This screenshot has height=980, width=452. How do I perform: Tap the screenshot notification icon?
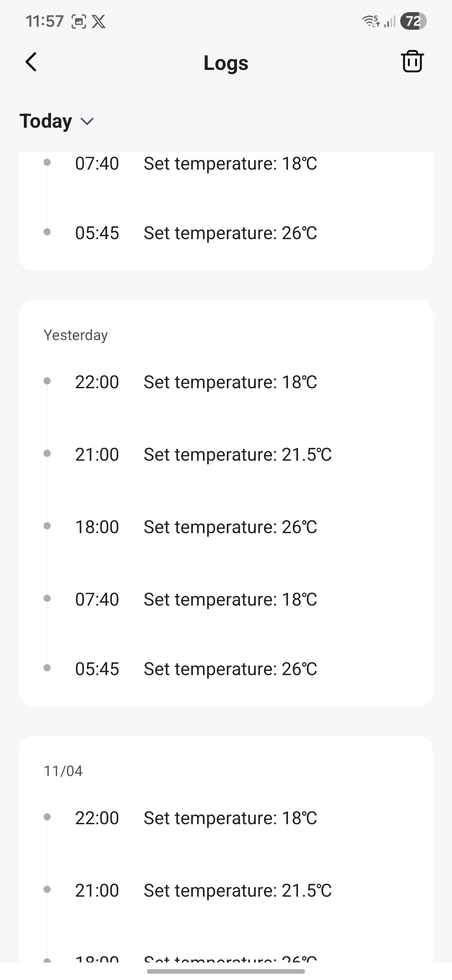tap(79, 21)
